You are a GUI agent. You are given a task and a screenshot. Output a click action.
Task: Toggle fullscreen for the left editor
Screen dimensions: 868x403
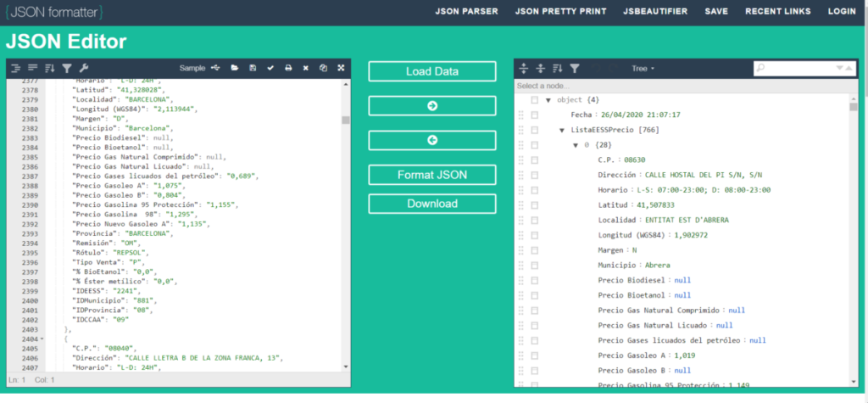coord(341,68)
